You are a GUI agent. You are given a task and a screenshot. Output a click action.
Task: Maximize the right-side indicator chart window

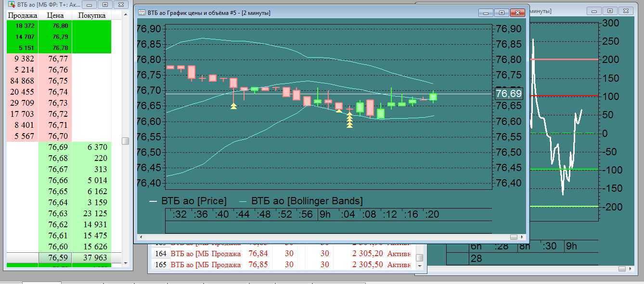pos(609,10)
